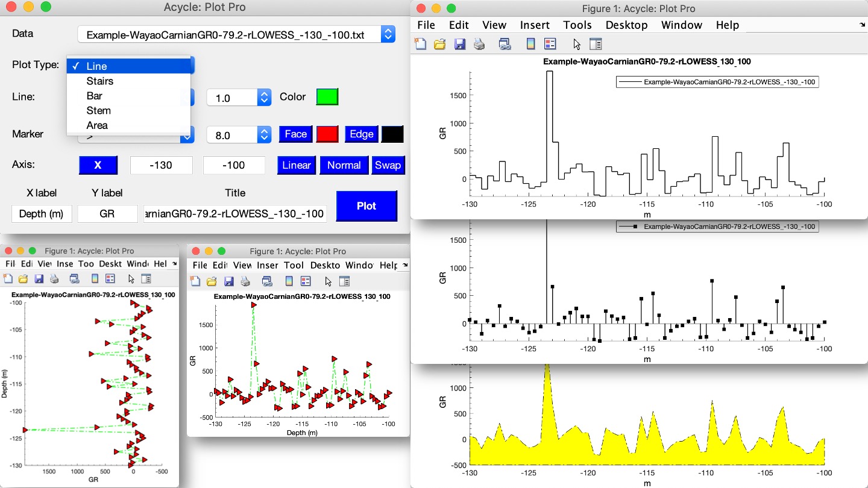The image size is (868, 488).
Task: Insert legend in swapped-axis depth figure
Action: [110, 279]
